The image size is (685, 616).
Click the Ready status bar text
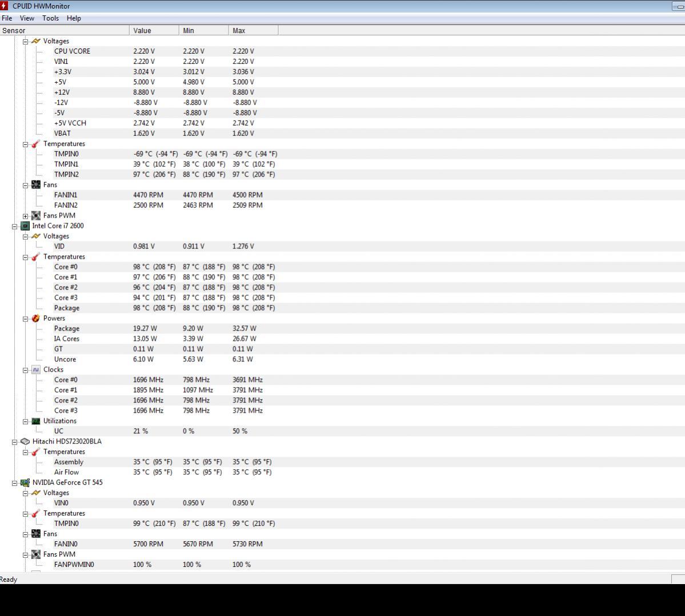(9, 579)
